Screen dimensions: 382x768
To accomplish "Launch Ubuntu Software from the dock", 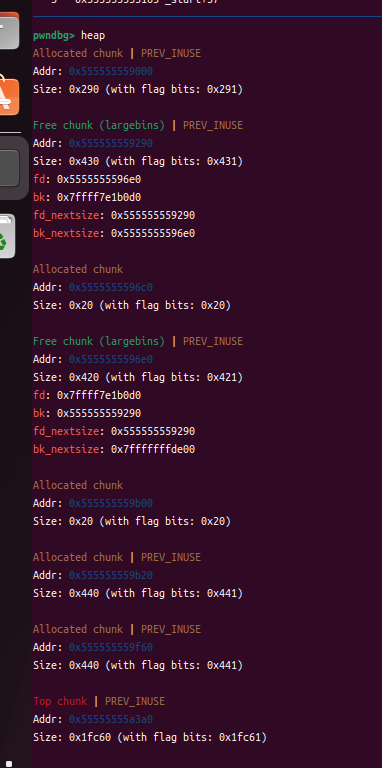I will [9, 96].
